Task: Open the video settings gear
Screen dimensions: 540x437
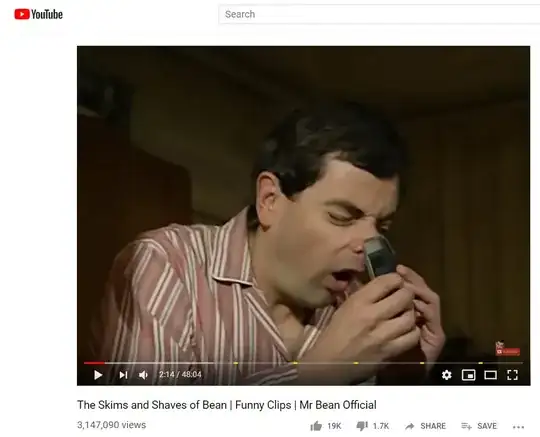Action: pos(447,375)
